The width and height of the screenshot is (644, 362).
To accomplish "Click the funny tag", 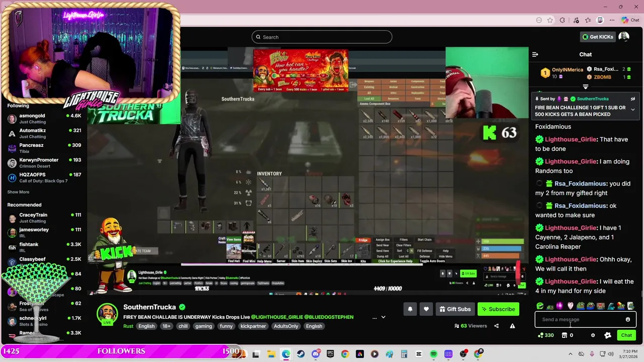I will tap(226, 326).
